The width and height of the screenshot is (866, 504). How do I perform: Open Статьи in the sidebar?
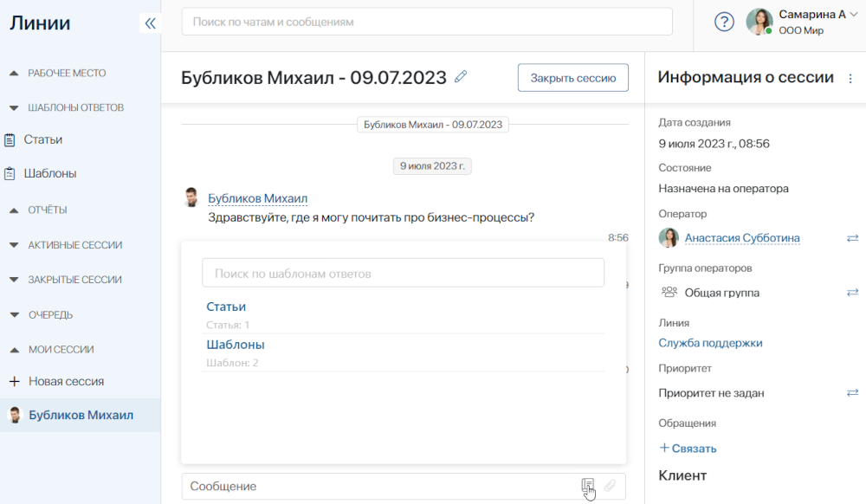[x=42, y=139]
